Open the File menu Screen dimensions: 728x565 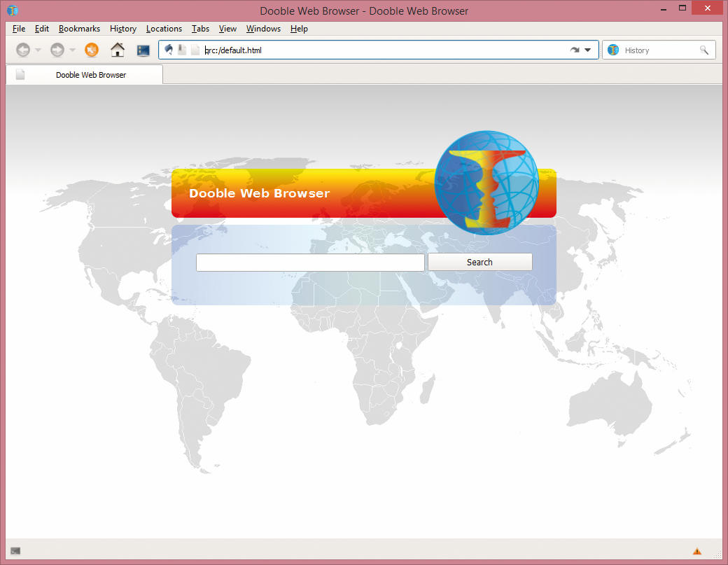(x=19, y=29)
